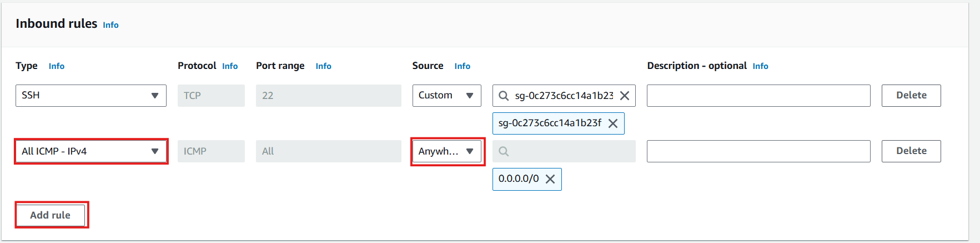Click search magnifier icon in ICMP source field
The image size is (980, 243).
(x=504, y=151)
